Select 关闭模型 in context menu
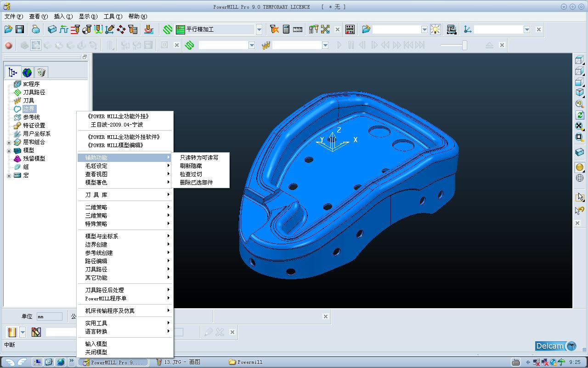The image size is (588, 368). [125, 352]
